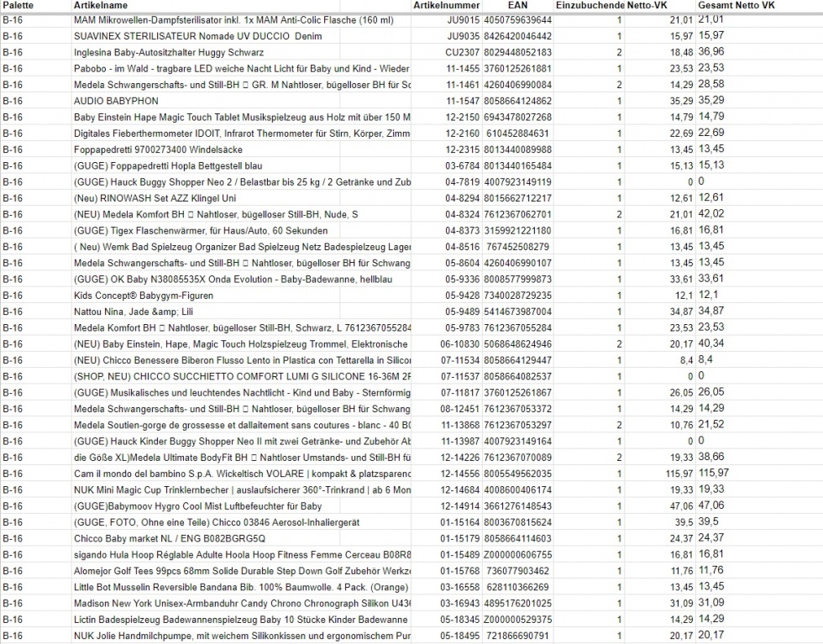Click the "Gesamt Netto VK" column header

click(737, 5)
